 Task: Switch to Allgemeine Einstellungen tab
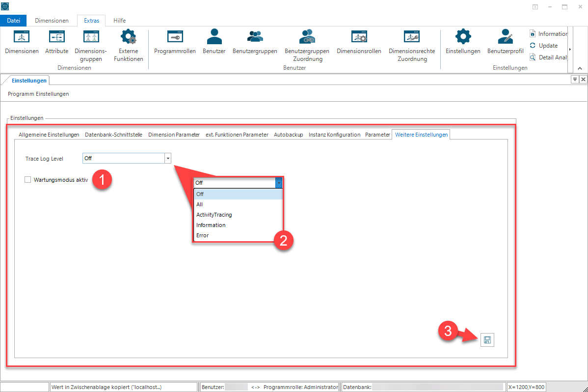pos(49,135)
